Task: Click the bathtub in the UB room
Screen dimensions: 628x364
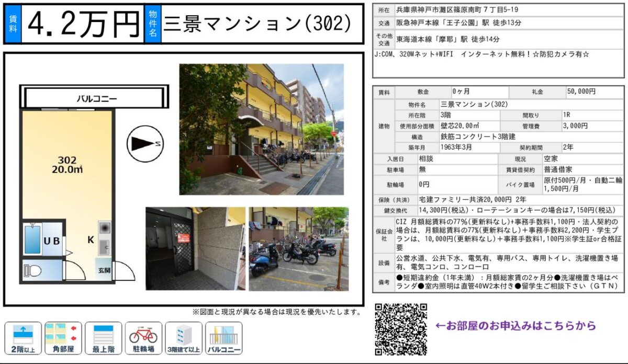Action: 32,240
